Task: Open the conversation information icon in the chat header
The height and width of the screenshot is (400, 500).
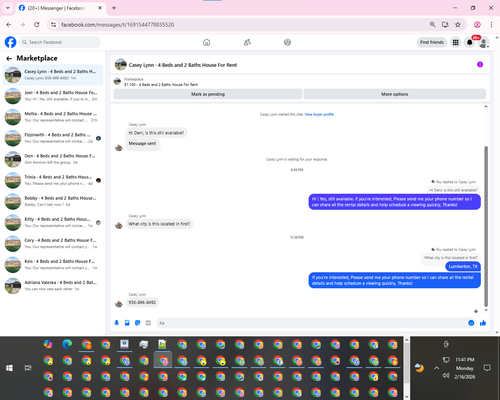Action: pos(480,64)
